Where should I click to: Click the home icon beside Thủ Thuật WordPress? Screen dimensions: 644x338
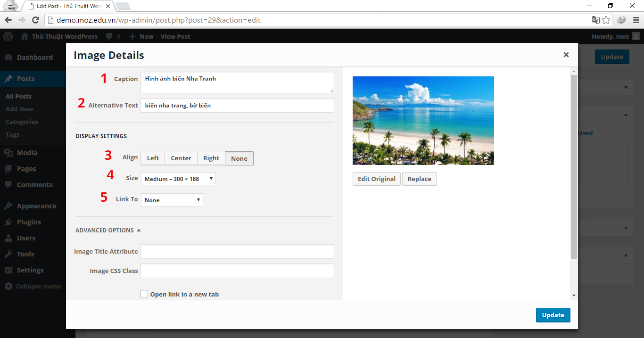[25, 36]
